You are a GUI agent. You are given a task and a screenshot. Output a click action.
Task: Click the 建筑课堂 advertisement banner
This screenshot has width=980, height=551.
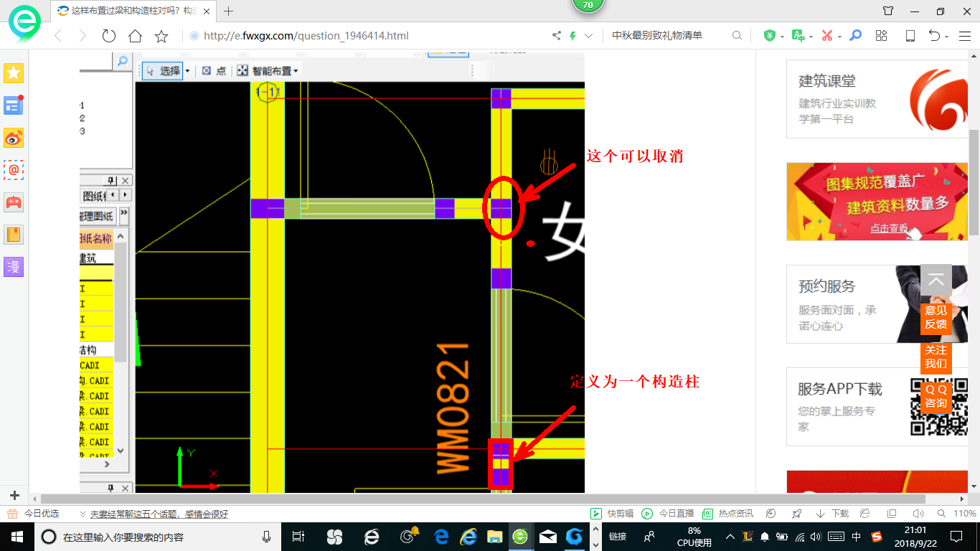point(877,99)
